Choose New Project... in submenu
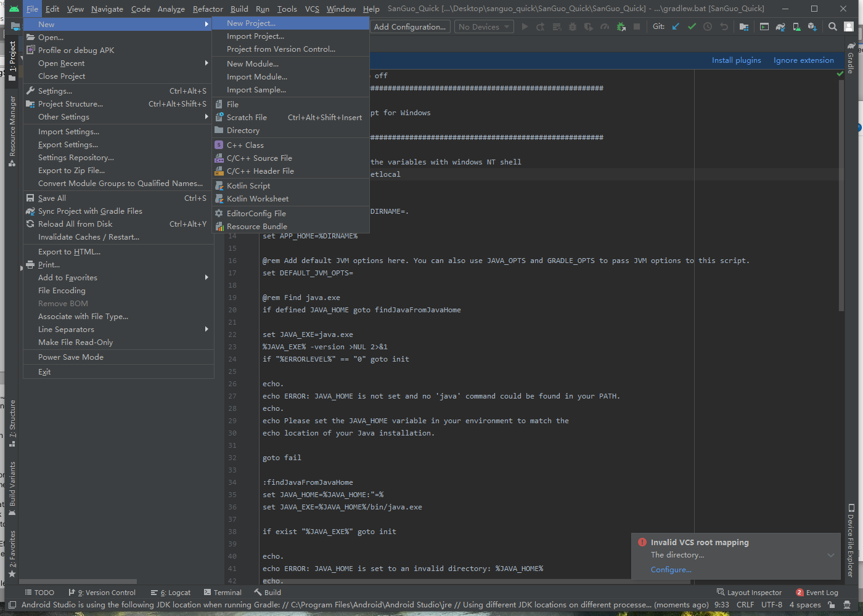This screenshot has height=616, width=863. (290, 23)
